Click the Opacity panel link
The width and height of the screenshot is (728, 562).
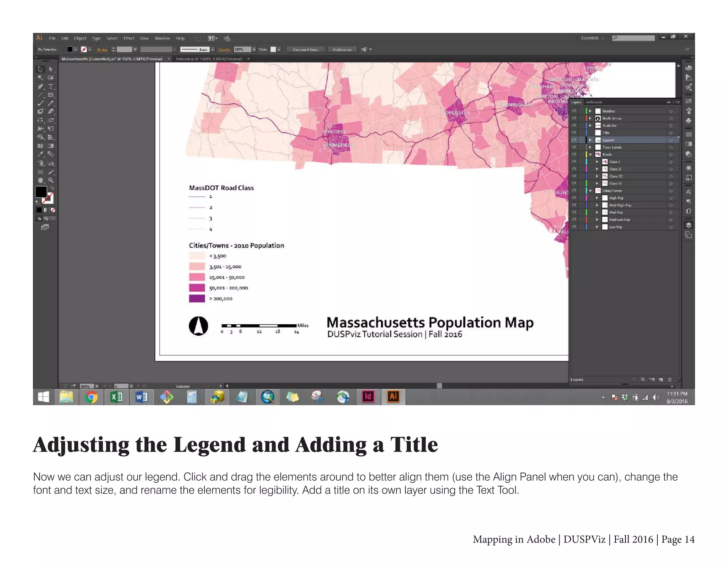click(224, 50)
